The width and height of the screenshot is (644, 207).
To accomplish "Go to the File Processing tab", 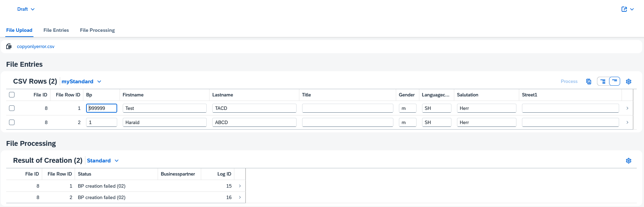I will [x=97, y=30].
